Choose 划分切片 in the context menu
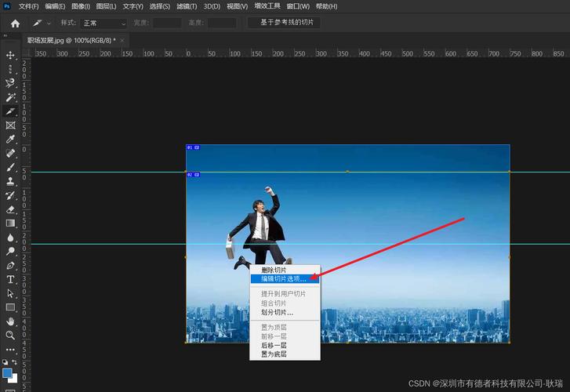This screenshot has height=392, width=570. pyautogui.click(x=277, y=312)
